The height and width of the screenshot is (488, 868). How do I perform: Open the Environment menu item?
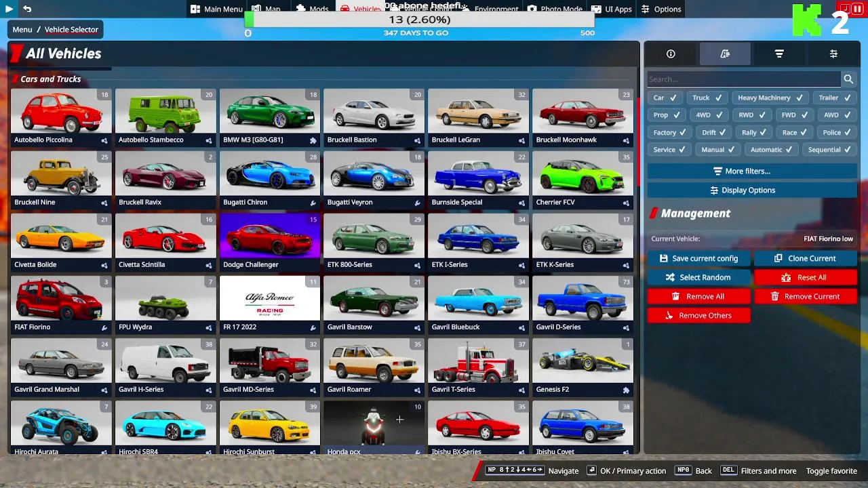(490, 9)
